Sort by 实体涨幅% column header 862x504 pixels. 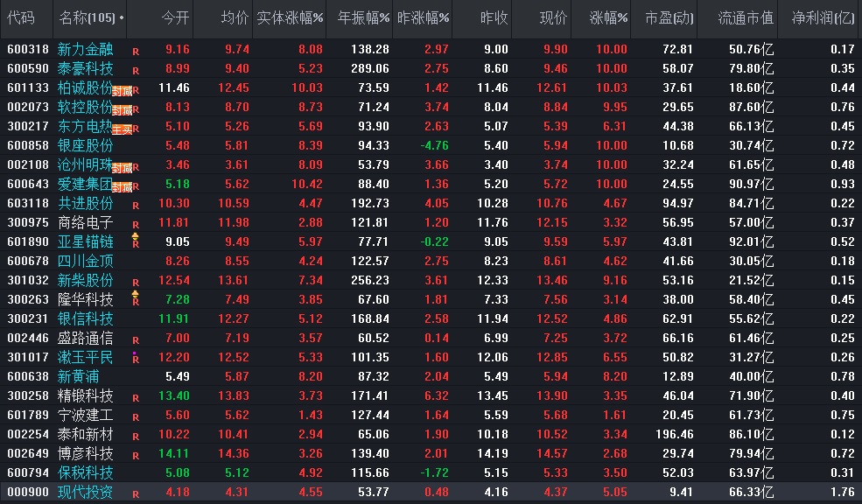tap(290, 18)
